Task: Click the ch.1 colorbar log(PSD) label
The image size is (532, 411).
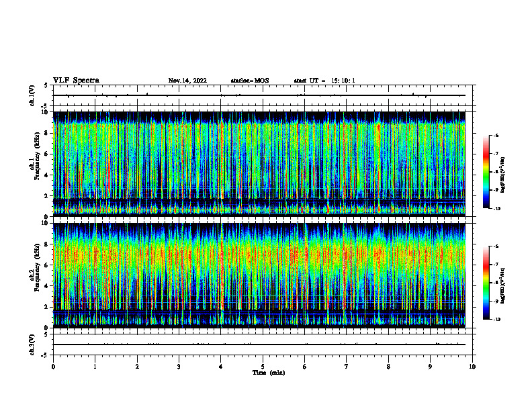Action: 503,175
